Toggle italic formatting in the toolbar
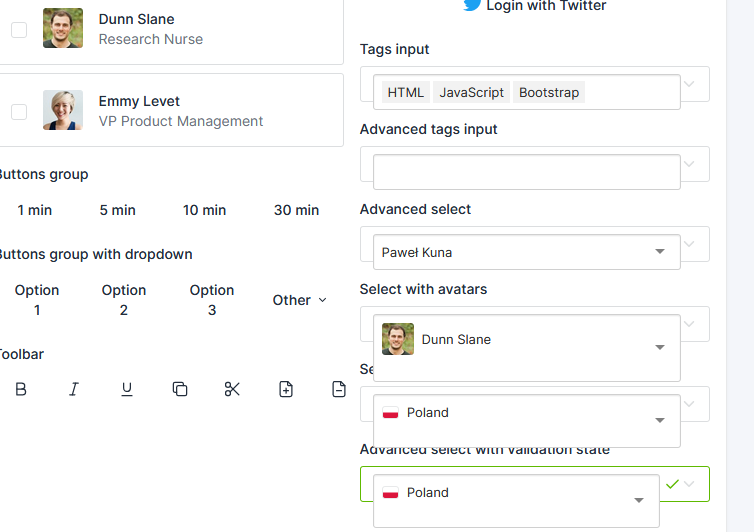Viewport: 754px width, 532px height. 74,389
